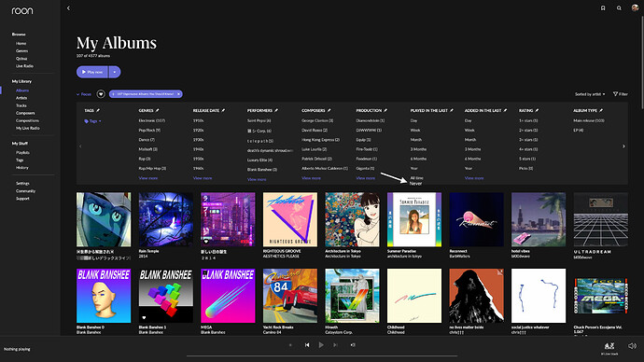Open the queue icon in transport bar

coord(353,345)
